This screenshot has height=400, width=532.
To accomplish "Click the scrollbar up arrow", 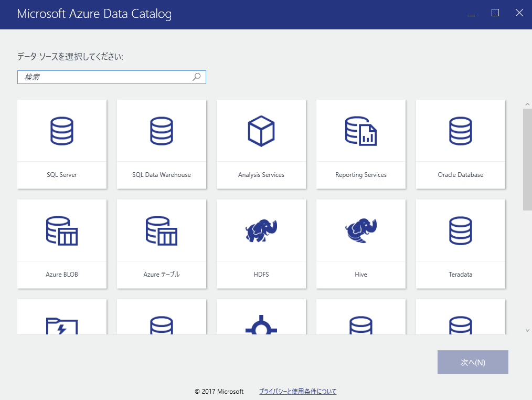I will tap(527, 104).
